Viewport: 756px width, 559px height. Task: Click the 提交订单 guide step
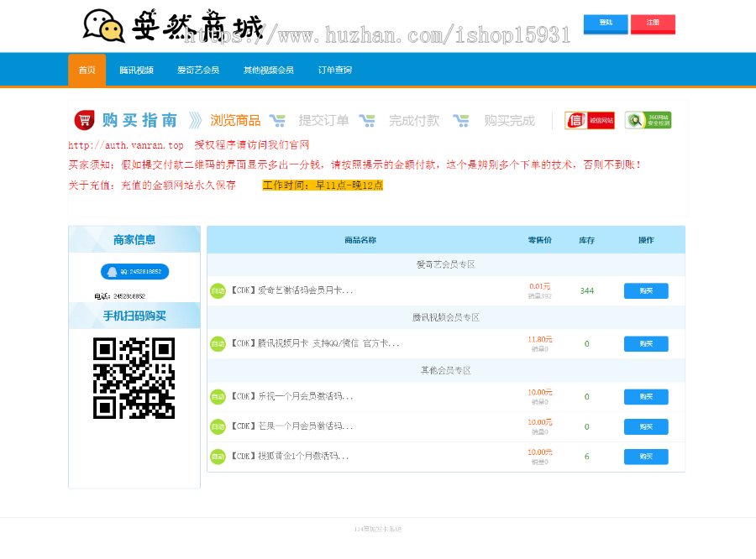[x=323, y=121]
